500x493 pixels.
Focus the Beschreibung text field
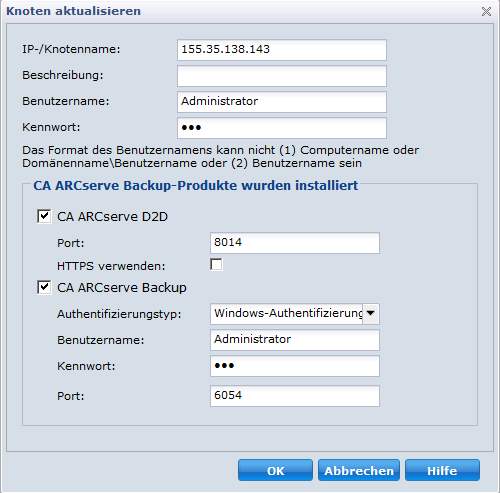(282, 76)
